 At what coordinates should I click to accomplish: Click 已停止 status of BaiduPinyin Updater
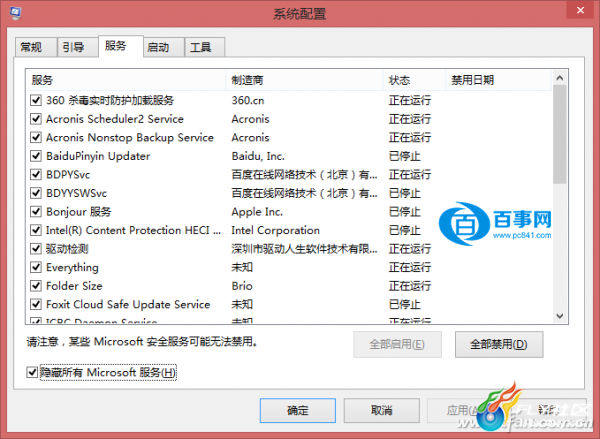tap(404, 156)
